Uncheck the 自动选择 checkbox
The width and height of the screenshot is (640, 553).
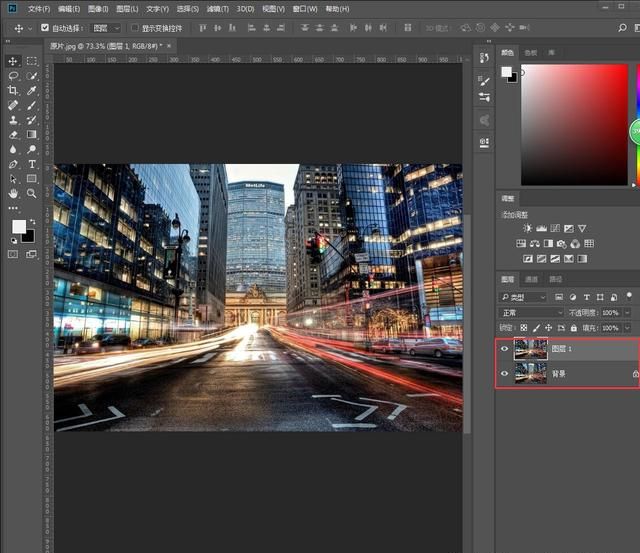pos(45,28)
